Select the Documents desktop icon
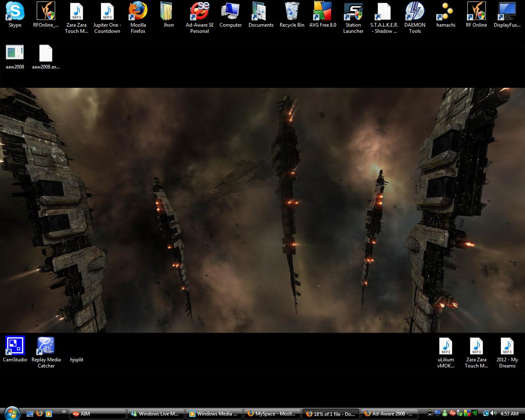Image resolution: width=525 pixels, height=420 pixels. pyautogui.click(x=261, y=15)
